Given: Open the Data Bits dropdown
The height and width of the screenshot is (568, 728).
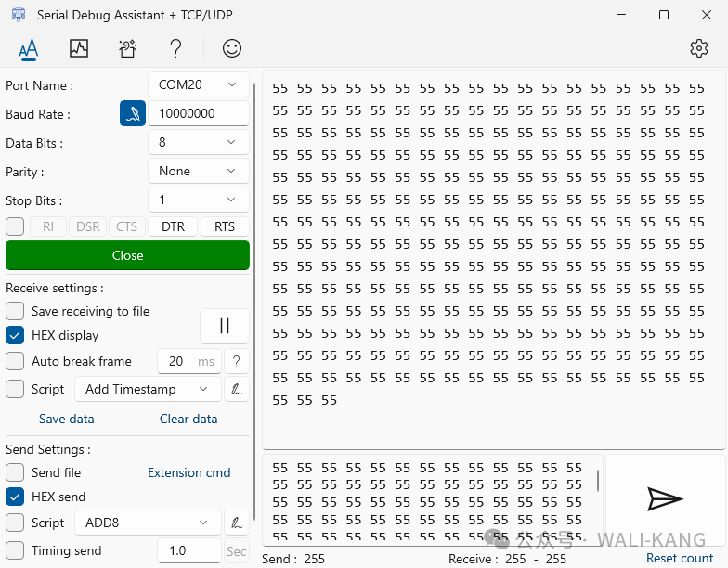Looking at the screenshot, I should pyautogui.click(x=199, y=142).
